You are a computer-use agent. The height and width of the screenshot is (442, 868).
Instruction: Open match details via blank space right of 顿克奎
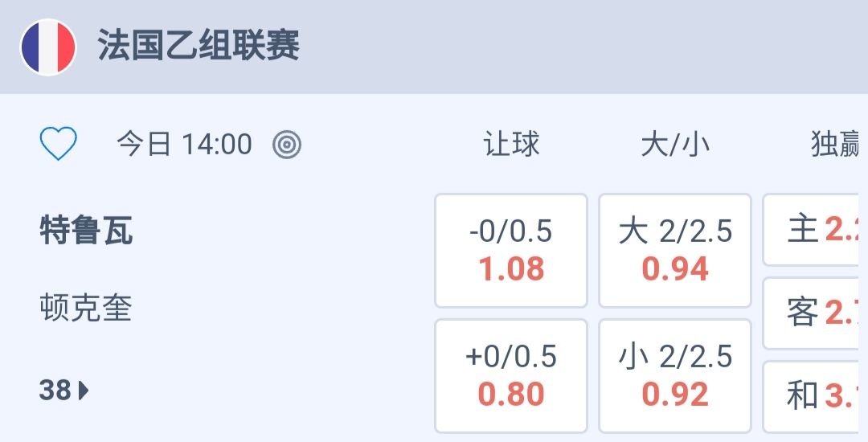tap(281, 308)
